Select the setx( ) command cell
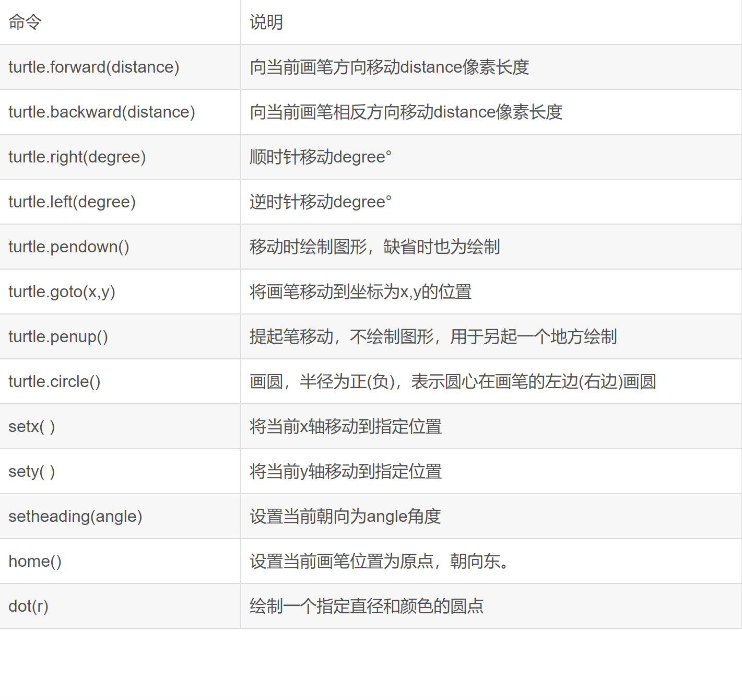This screenshot has height=700, width=742. [32, 426]
